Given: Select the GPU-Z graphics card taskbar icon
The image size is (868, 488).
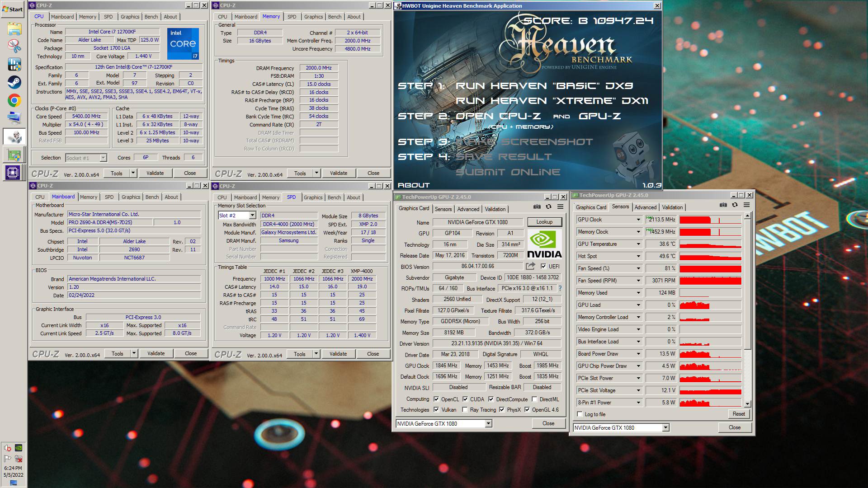Looking at the screenshot, I should tap(14, 155).
